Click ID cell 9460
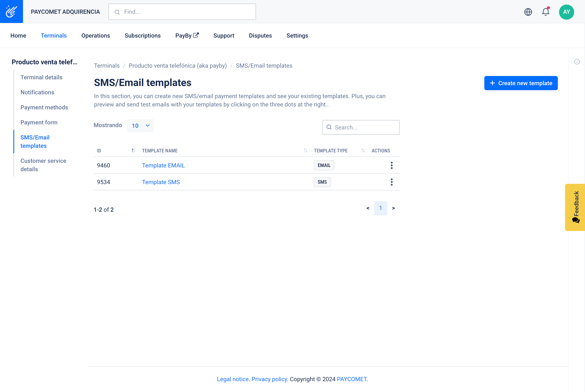Screen dimensions: 585x392 [104, 165]
